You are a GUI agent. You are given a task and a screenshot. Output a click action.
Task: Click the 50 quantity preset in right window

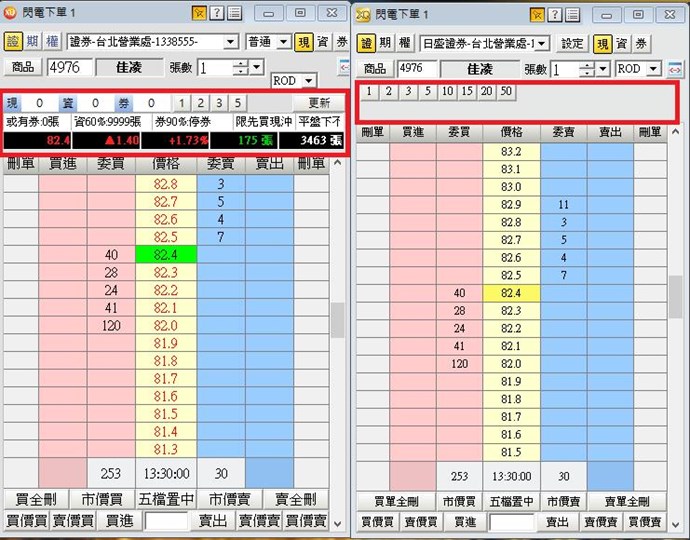[506, 91]
